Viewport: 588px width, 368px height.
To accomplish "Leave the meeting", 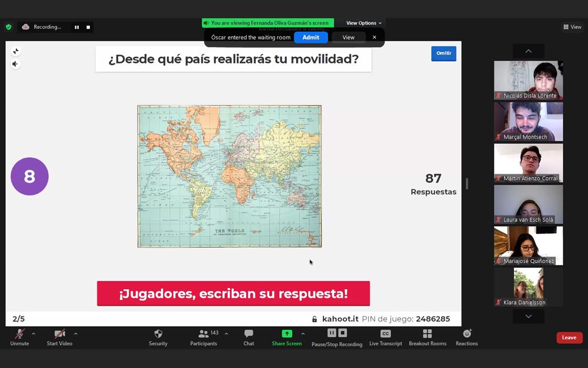I will (569, 337).
